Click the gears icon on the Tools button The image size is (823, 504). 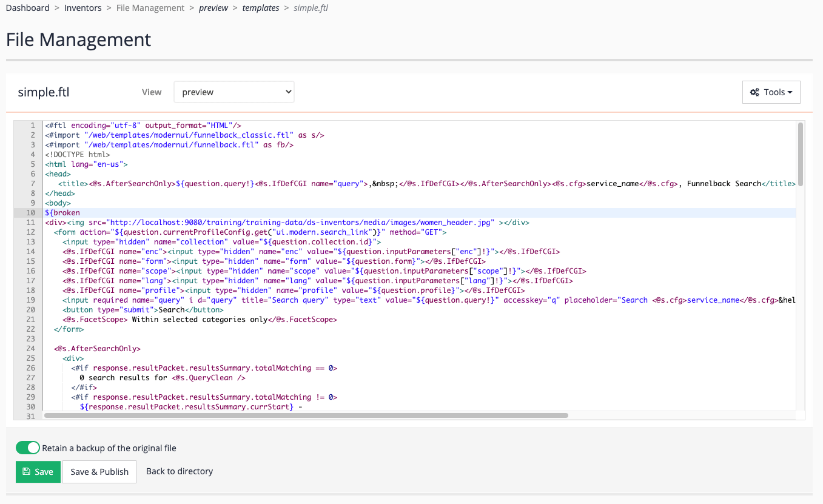click(756, 92)
